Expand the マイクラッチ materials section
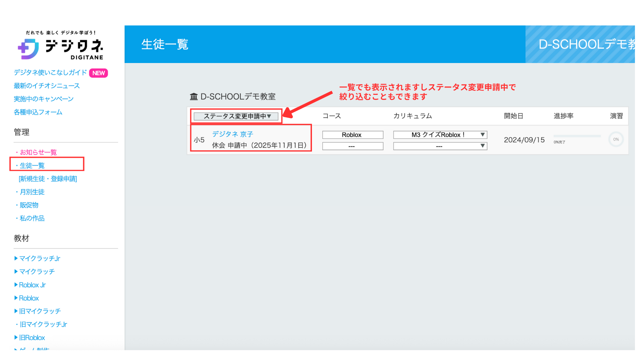The width and height of the screenshot is (644, 362). click(36, 271)
